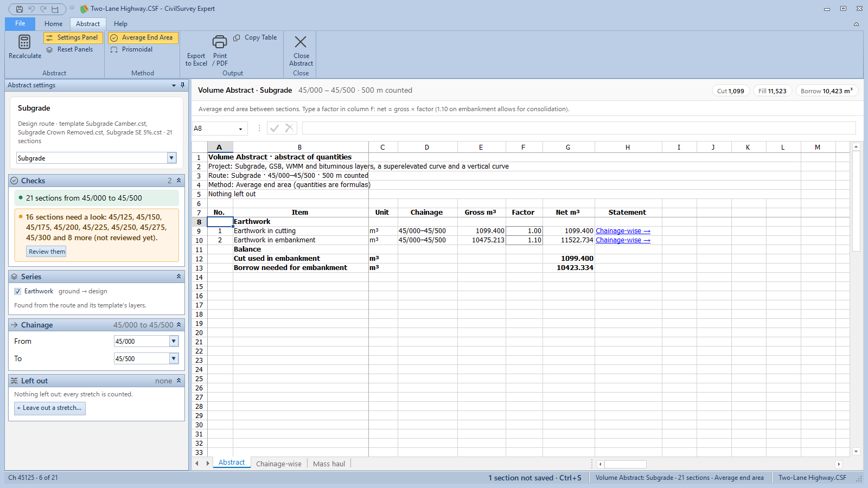
Task: Collapse the Series section
Action: coord(178,277)
